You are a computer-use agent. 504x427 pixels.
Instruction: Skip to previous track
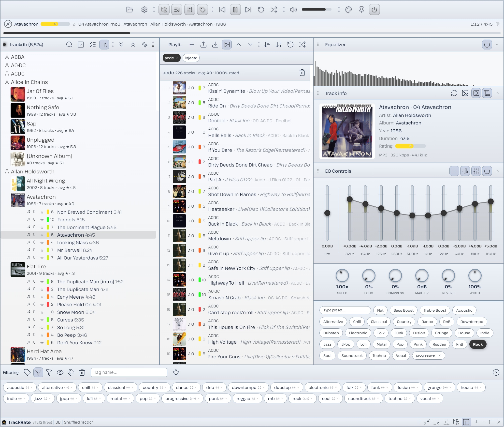[222, 10]
